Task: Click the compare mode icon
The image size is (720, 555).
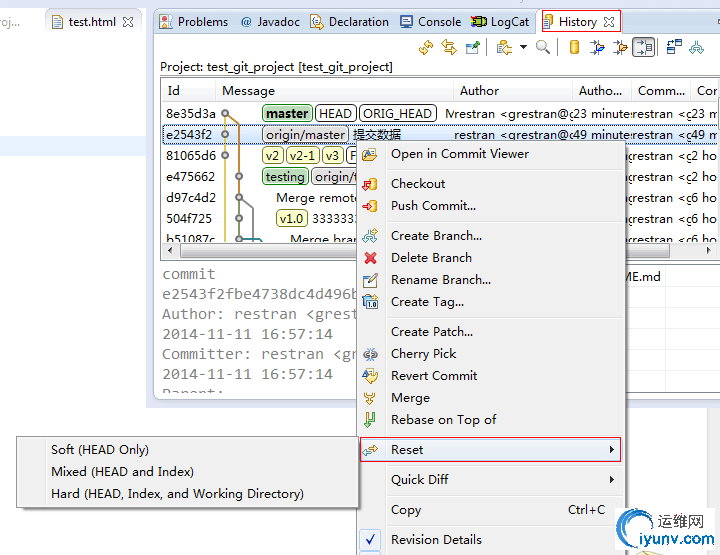Action: point(674,47)
